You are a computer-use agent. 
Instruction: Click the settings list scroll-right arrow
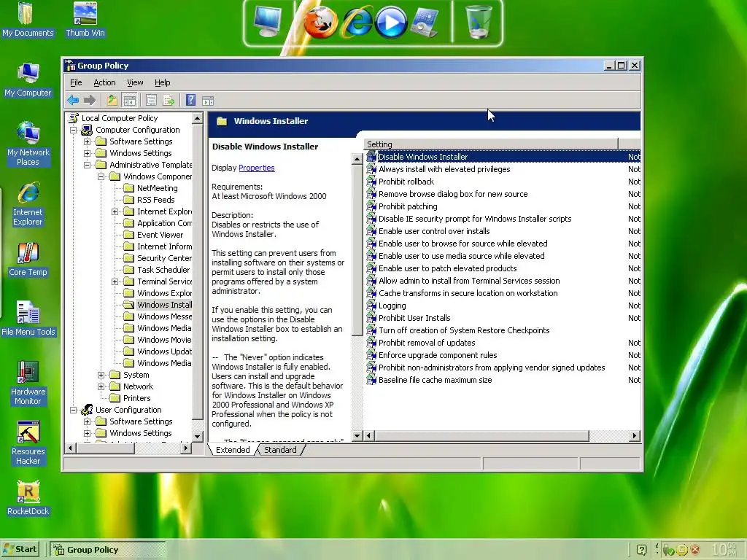(x=634, y=436)
